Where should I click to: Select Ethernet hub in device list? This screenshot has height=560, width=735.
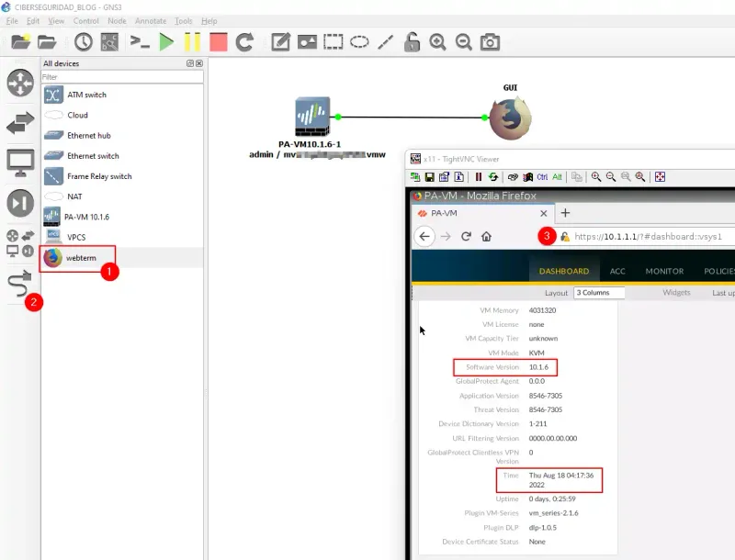[122, 135]
